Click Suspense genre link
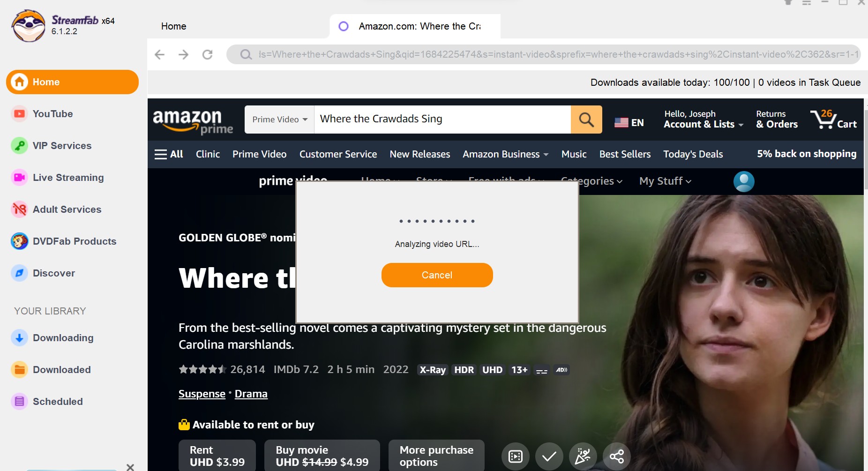The height and width of the screenshot is (471, 868). (x=202, y=394)
